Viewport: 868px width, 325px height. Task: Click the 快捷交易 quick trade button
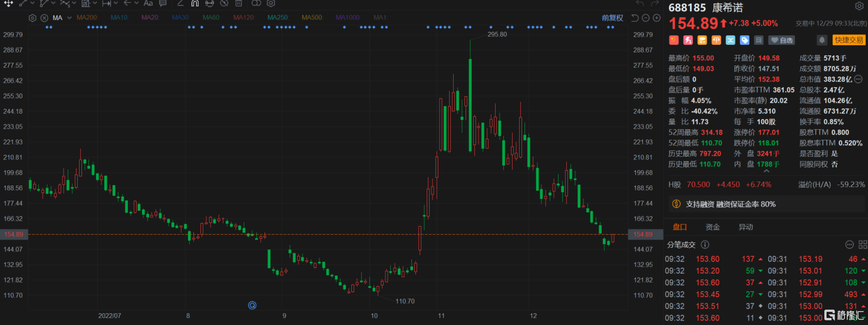[849, 40]
